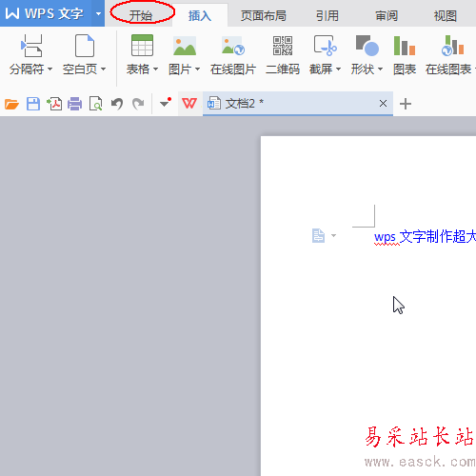476x476 pixels.
Task: Click the text 'wps 文字制作超大' in document
Action: coord(425,237)
